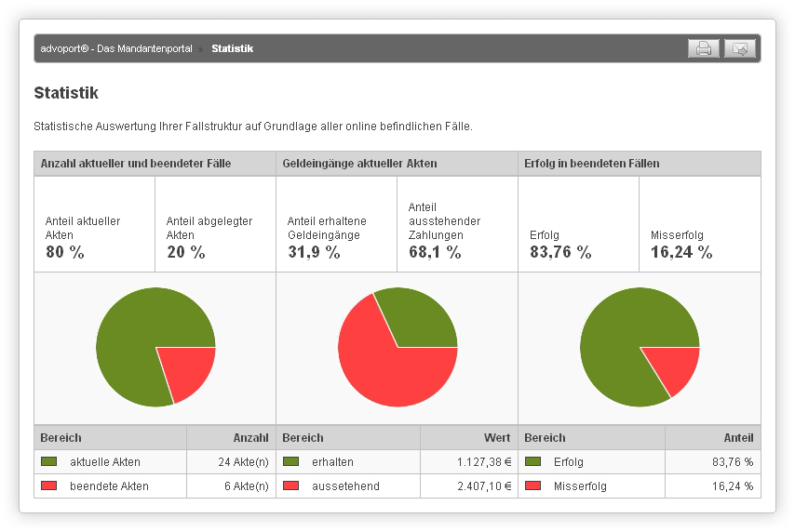Click the large '83,76 %' Erfolg figure

pyautogui.click(x=560, y=252)
